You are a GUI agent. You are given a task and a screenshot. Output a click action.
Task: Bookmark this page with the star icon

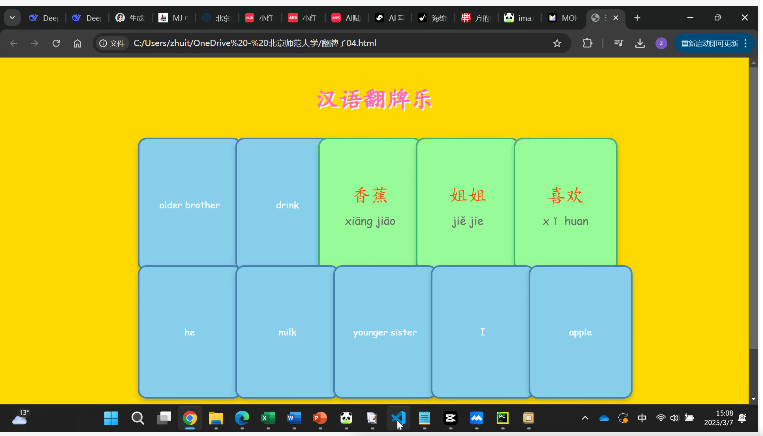pyautogui.click(x=557, y=43)
